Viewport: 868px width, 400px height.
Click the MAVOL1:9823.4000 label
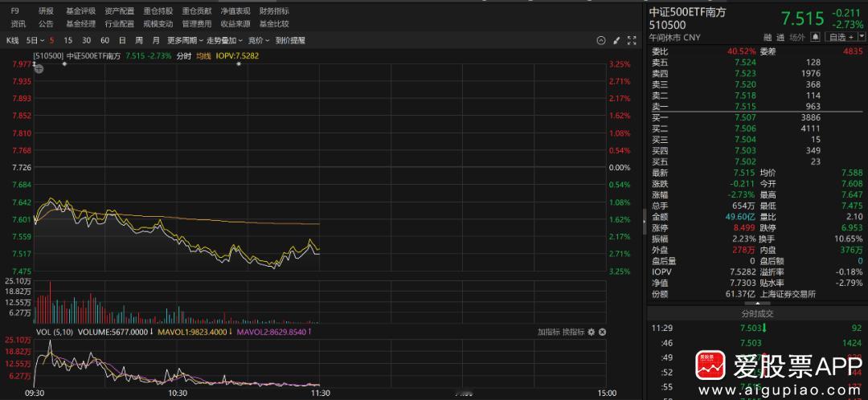[x=194, y=332]
